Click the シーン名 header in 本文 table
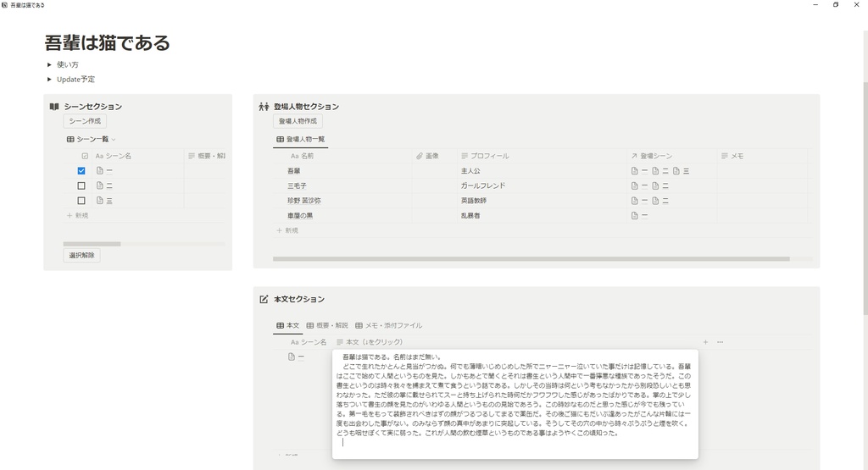The width and height of the screenshot is (868, 470). [309, 342]
